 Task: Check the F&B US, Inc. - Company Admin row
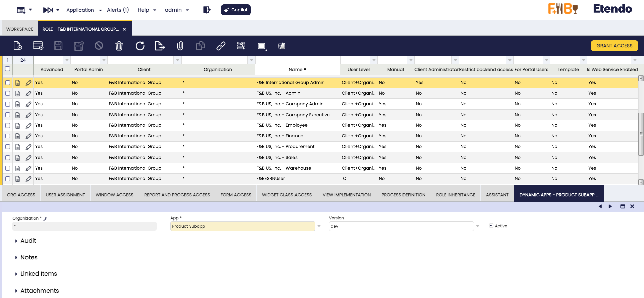[8, 104]
